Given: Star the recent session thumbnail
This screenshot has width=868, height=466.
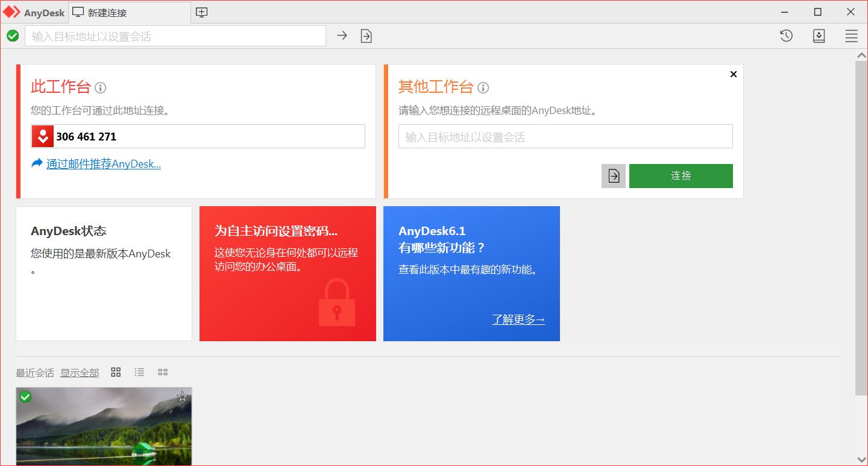Looking at the screenshot, I should tap(181, 397).
